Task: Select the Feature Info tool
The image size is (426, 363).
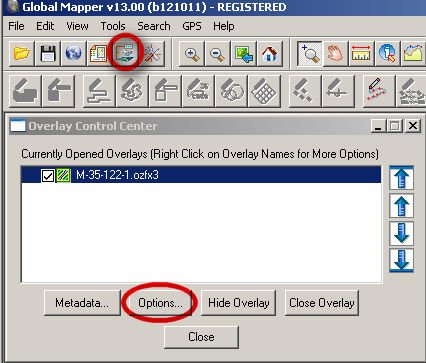Action: [x=387, y=53]
